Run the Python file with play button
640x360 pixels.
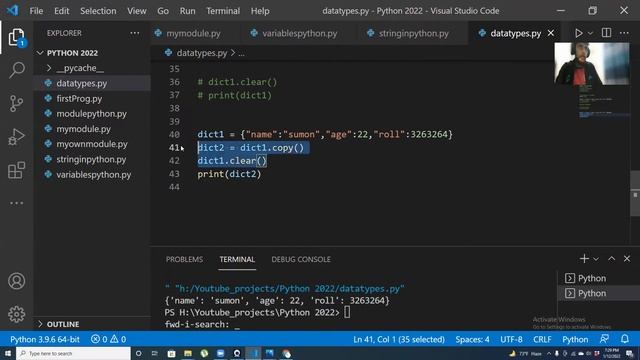578,33
